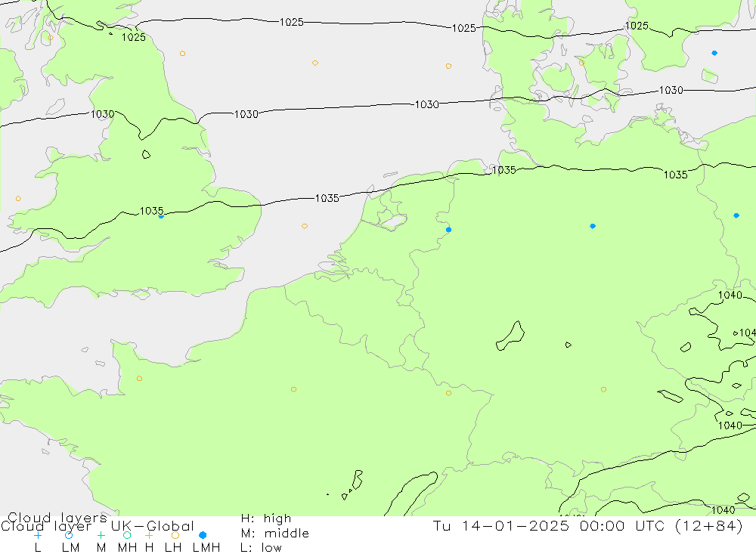Select the orange LH marker over the Danish islands
The width and height of the screenshot is (756, 554).
(x=581, y=63)
